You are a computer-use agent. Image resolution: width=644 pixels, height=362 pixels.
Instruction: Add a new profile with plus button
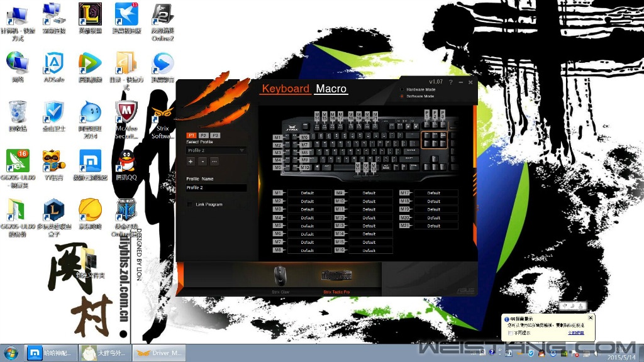191,162
